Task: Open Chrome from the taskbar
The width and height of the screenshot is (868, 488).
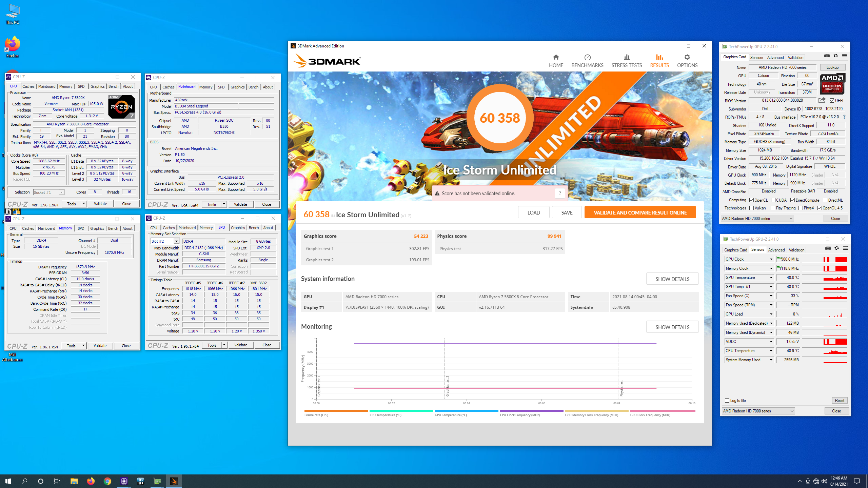Action: pos(107,481)
